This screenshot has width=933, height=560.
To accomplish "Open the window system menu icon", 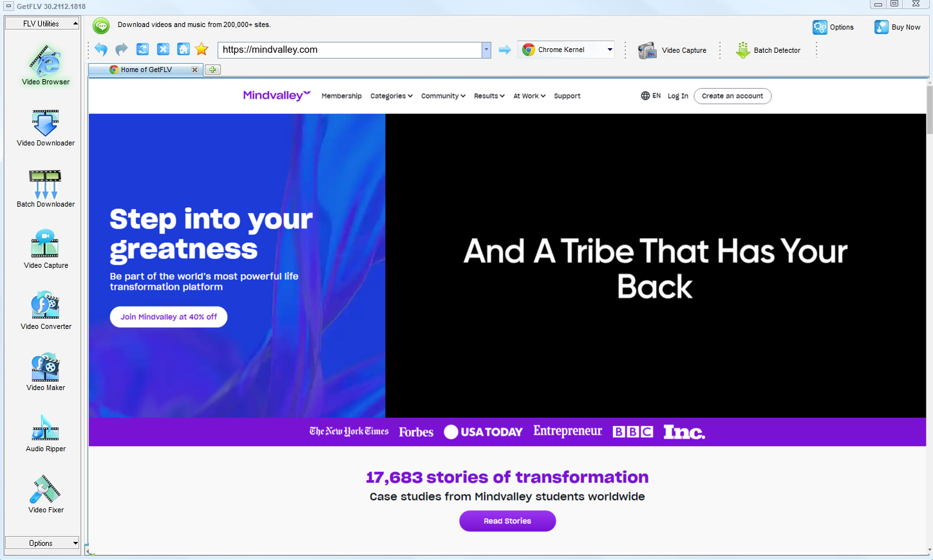I will click(8, 6).
